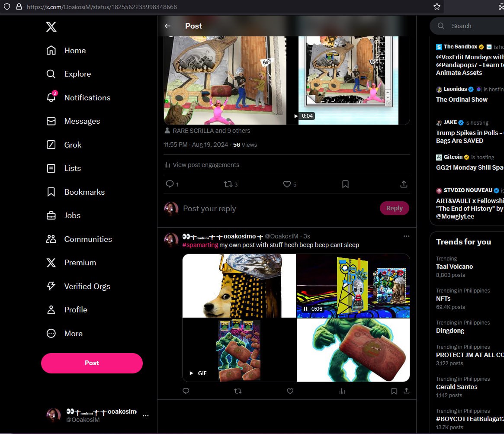This screenshot has height=434, width=504.
Task: Click the X logo icon
Action: 51,27
